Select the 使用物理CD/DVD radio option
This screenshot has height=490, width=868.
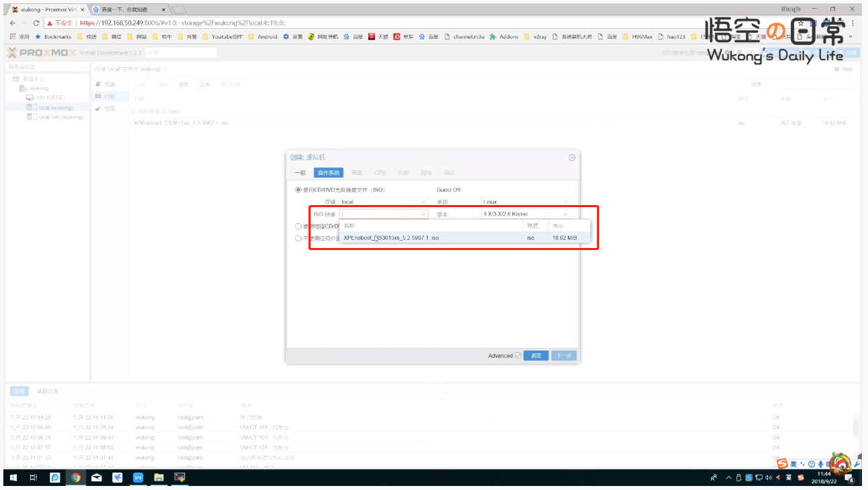[299, 227]
